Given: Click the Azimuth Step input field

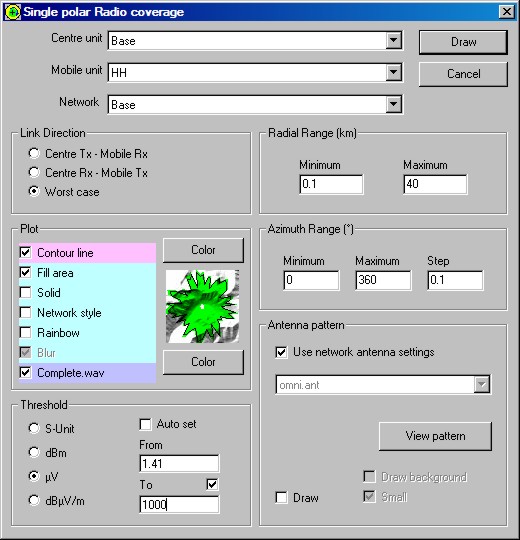Looking at the screenshot, I should pyautogui.click(x=455, y=280).
